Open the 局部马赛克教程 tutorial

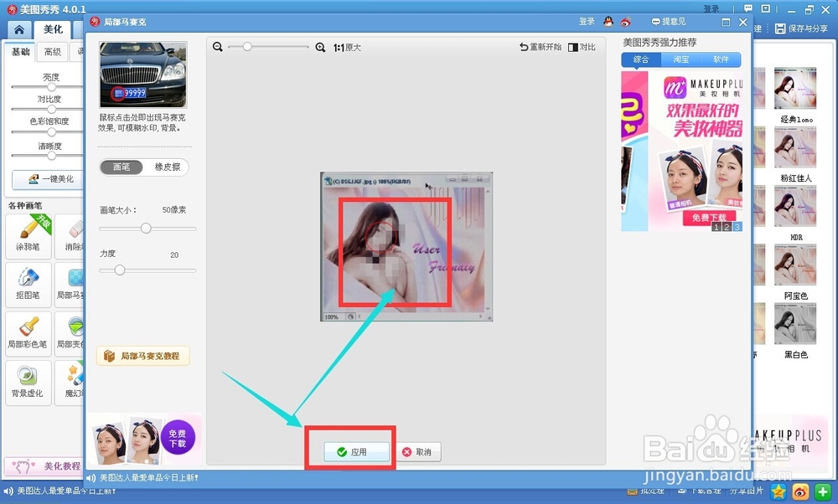(143, 356)
